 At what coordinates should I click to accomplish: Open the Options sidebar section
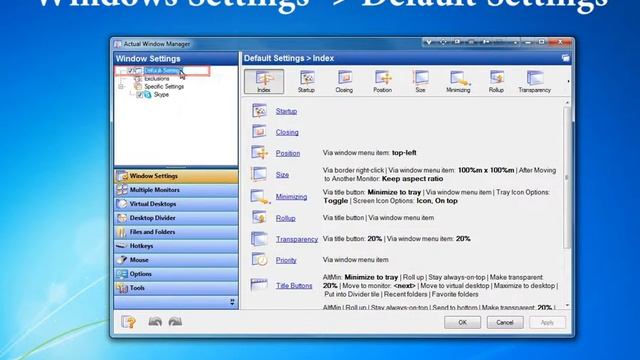[x=176, y=274]
